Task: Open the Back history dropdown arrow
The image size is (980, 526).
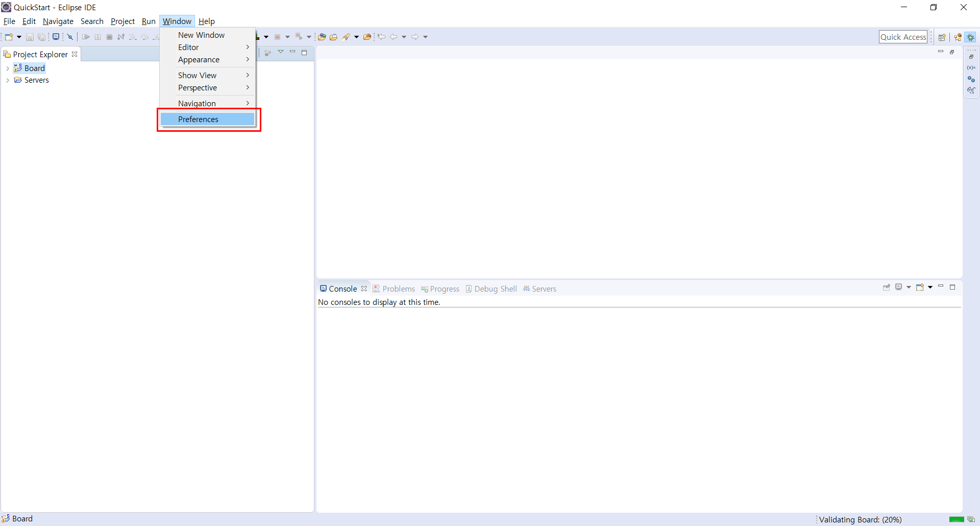Action: pyautogui.click(x=404, y=37)
